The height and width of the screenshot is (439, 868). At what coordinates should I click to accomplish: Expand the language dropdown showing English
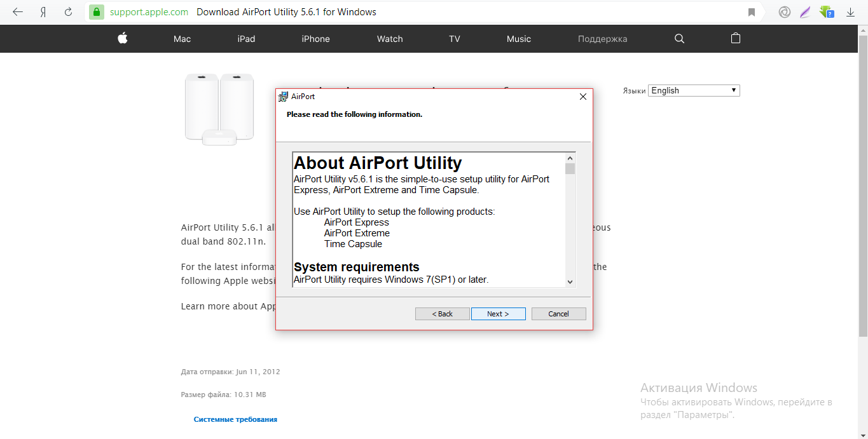pyautogui.click(x=694, y=90)
